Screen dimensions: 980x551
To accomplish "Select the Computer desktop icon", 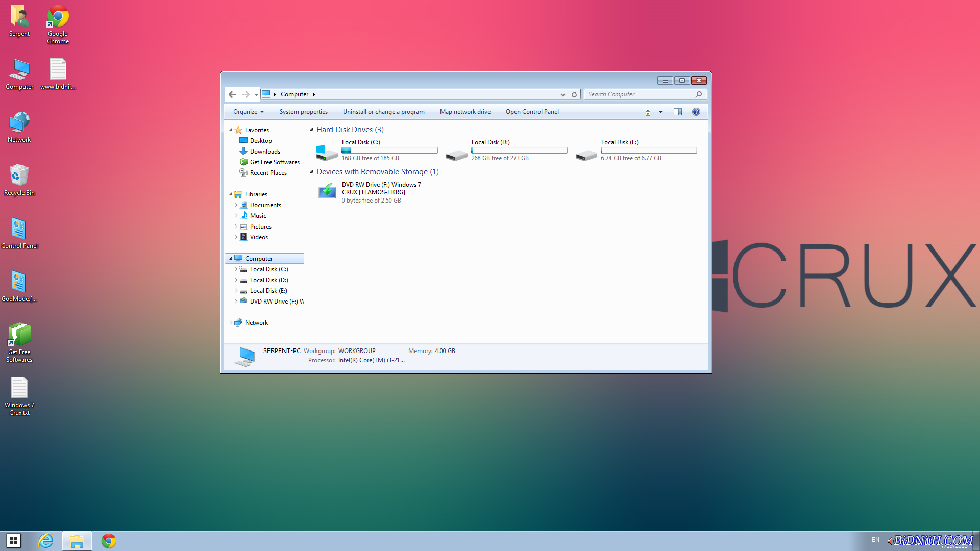I will click(19, 74).
